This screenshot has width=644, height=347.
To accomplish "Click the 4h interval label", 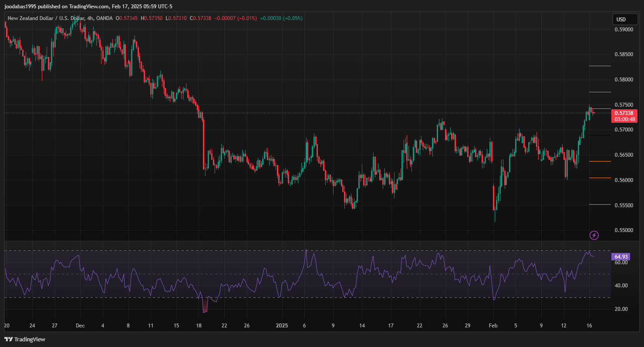I will pyautogui.click(x=90, y=18).
